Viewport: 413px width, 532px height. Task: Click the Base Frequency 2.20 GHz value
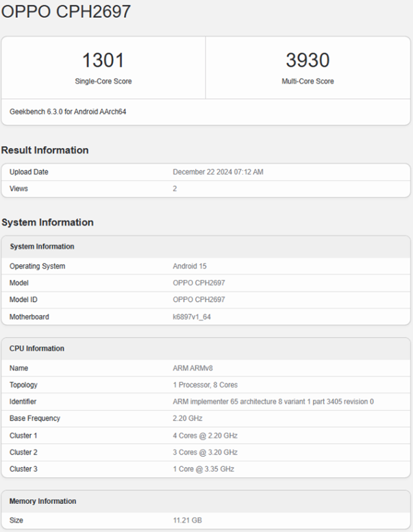click(x=188, y=418)
